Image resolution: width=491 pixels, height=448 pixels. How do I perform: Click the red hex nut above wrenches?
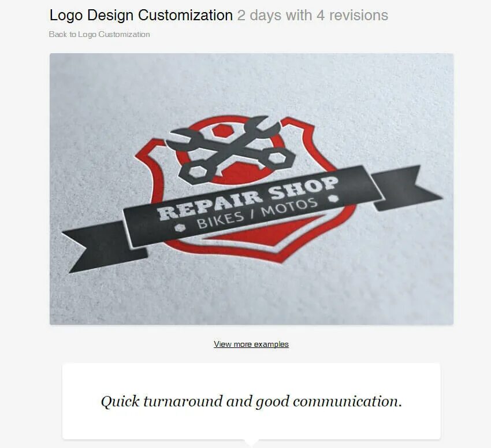coord(222,130)
